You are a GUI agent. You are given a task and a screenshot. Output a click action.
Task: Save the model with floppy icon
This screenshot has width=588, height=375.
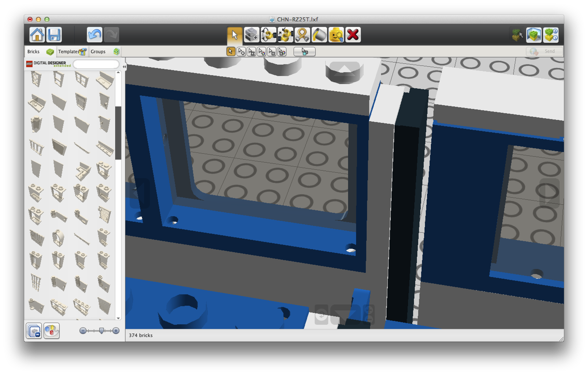pos(54,34)
